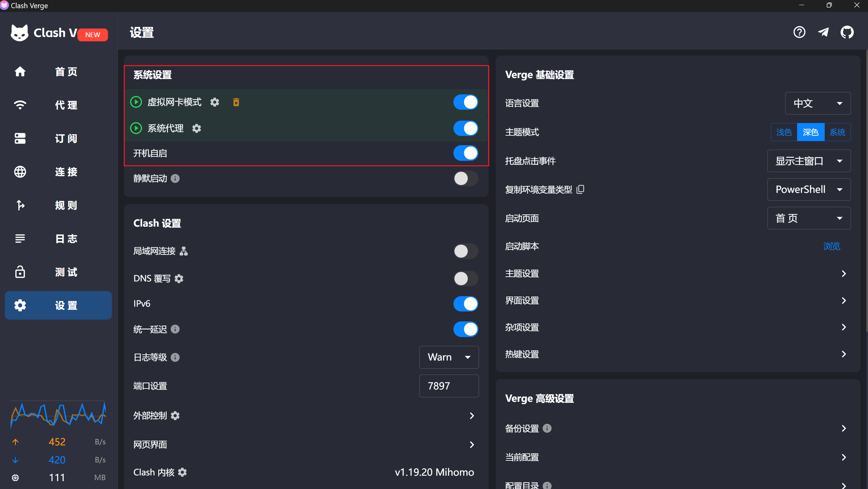Click the 浏览 link for 启动脚本
868x489 pixels.
[x=832, y=246]
